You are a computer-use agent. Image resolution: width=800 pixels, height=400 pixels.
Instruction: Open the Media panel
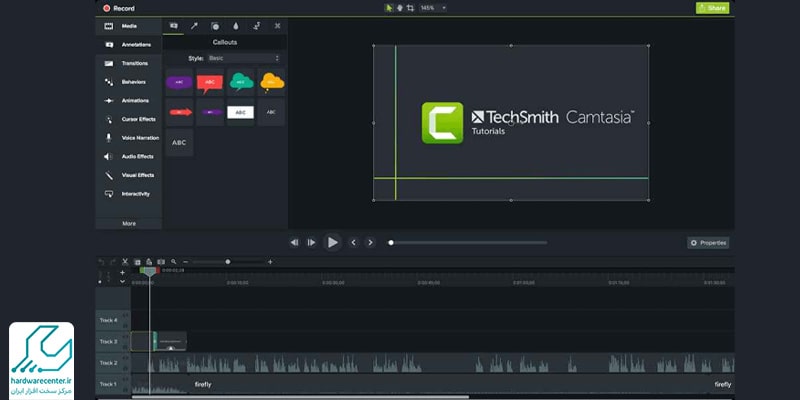pos(129,26)
